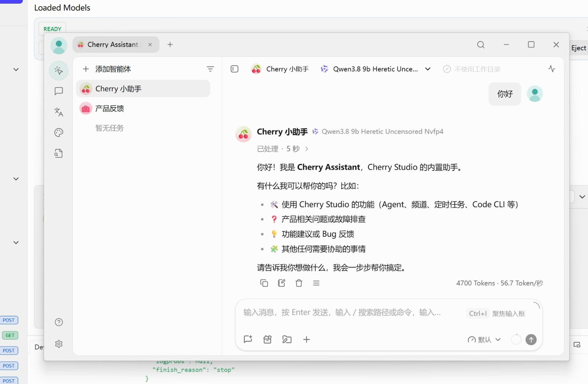This screenshot has height=384, width=588.
Task: Toggle the side panel with the layout icon
Action: pyautogui.click(x=234, y=69)
